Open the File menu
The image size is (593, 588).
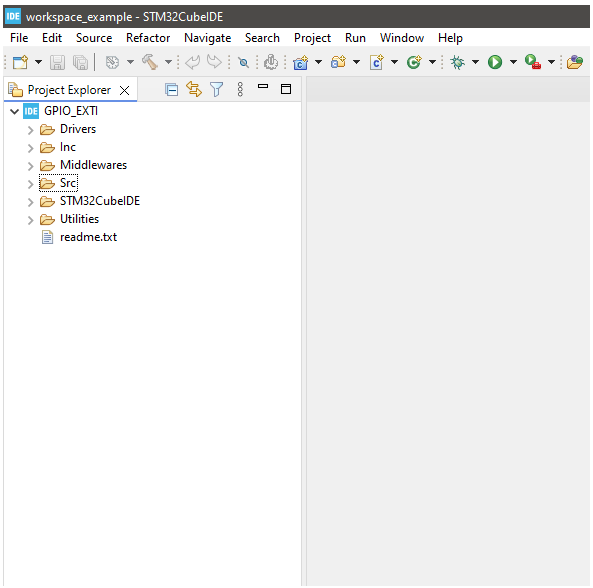click(x=19, y=38)
